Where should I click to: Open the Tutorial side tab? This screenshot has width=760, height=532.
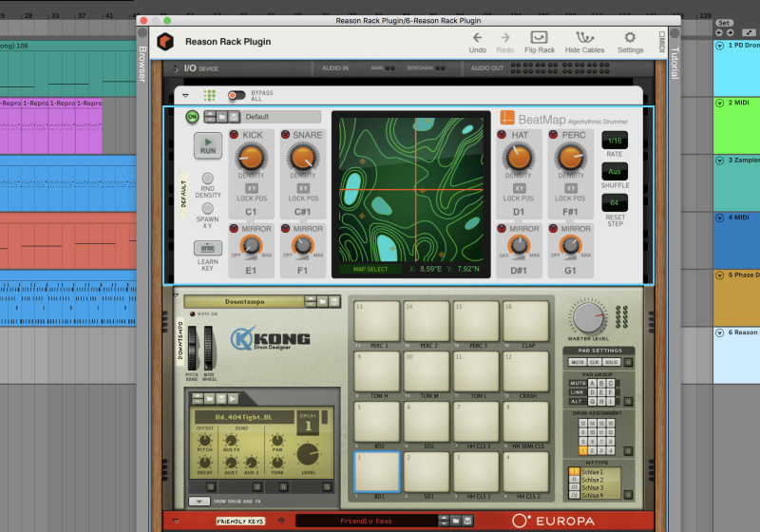tap(675, 64)
